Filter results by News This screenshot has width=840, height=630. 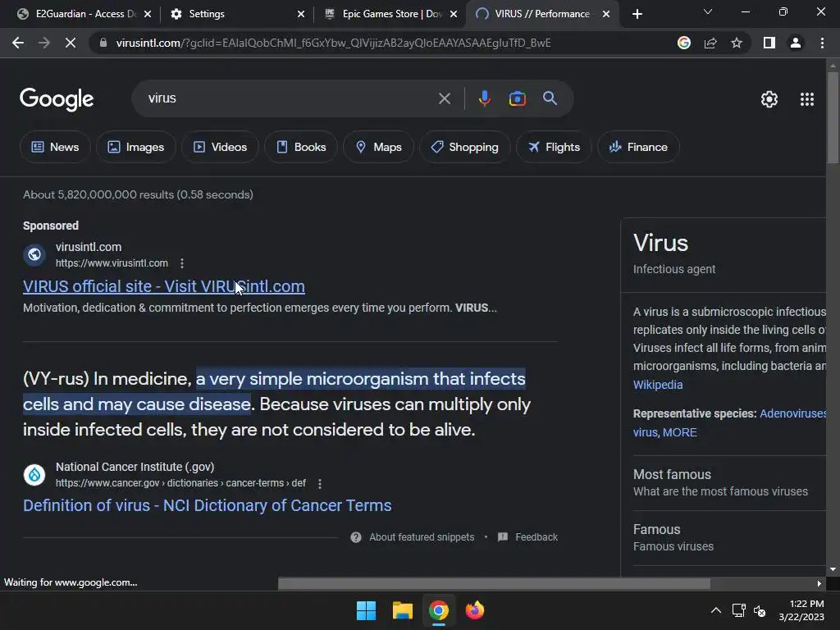(55, 147)
